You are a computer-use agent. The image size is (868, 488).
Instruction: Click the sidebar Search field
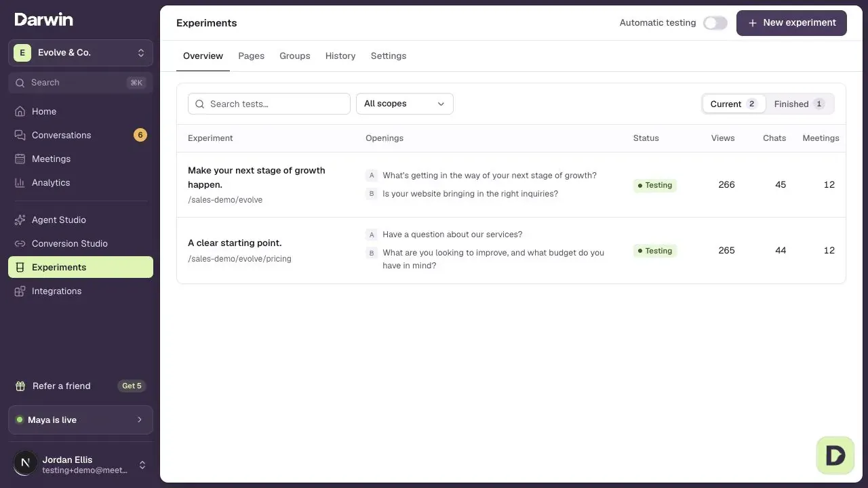coord(81,83)
